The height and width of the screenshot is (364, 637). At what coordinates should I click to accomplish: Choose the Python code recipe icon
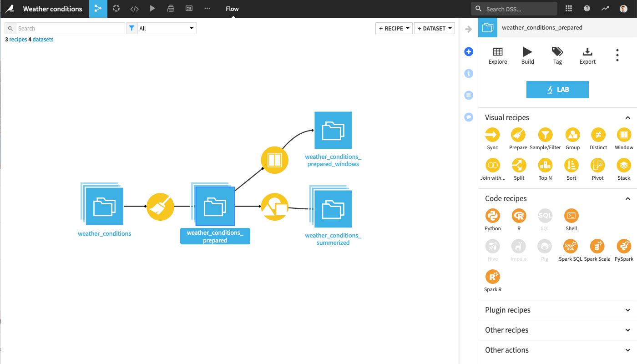click(x=492, y=216)
